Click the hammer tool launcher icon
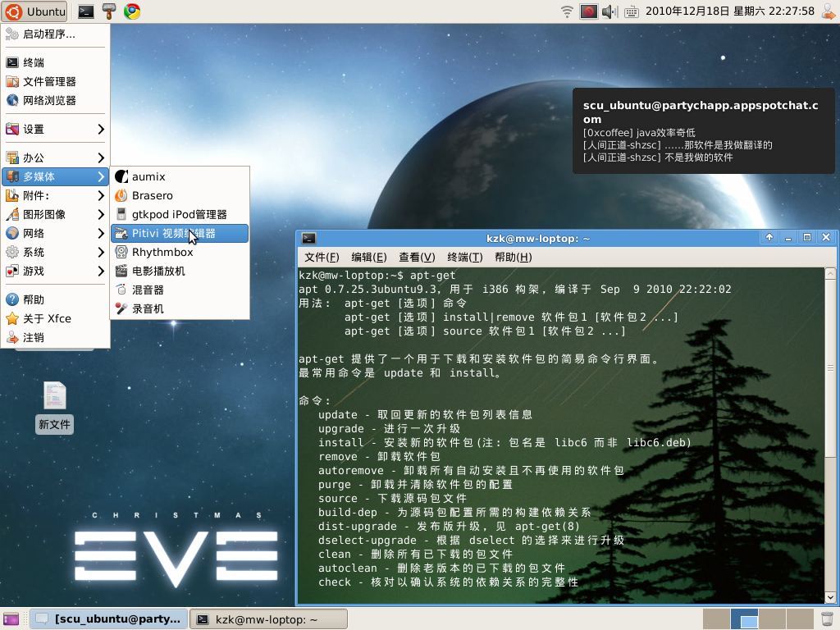 (109, 11)
